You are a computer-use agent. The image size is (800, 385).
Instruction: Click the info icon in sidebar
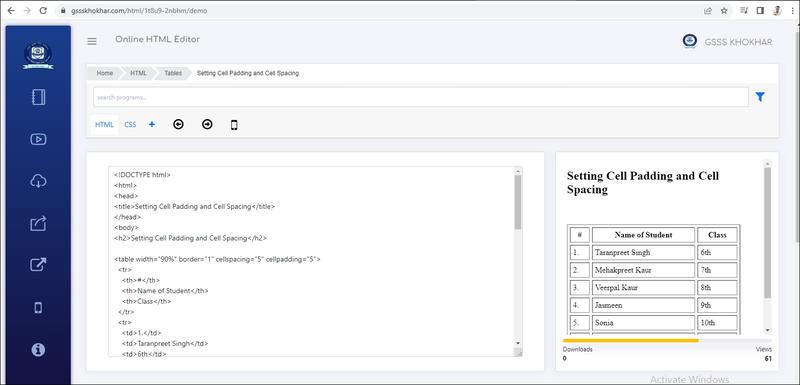tap(38, 349)
